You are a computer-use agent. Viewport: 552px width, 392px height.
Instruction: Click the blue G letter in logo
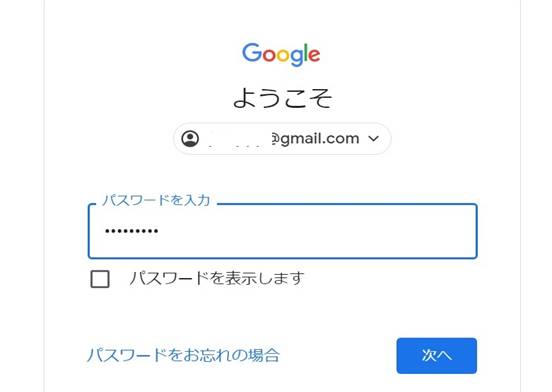tap(252, 53)
